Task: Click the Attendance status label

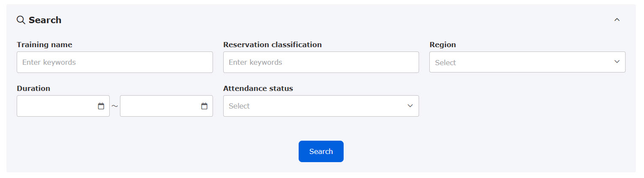Action: pos(258,88)
